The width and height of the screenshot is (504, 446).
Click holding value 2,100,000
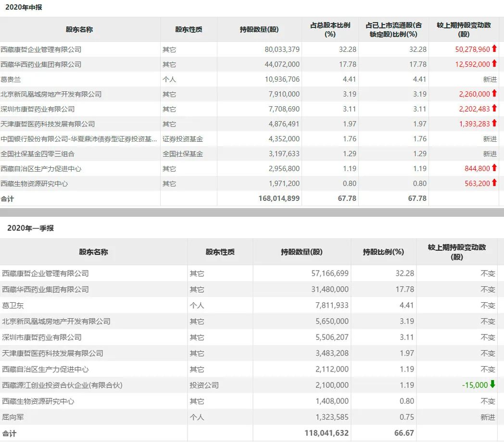pyautogui.click(x=332, y=385)
